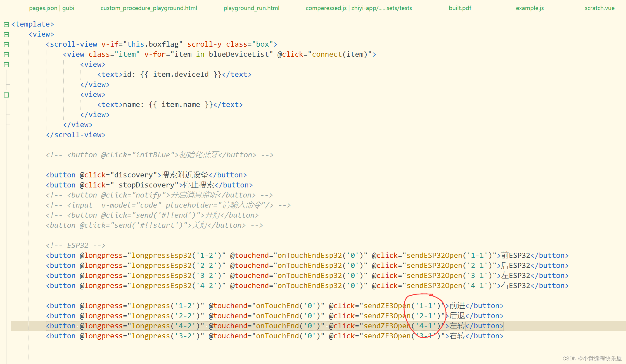Select the playground_run.html tab
This screenshot has height=364, width=626.
pos(251,8)
